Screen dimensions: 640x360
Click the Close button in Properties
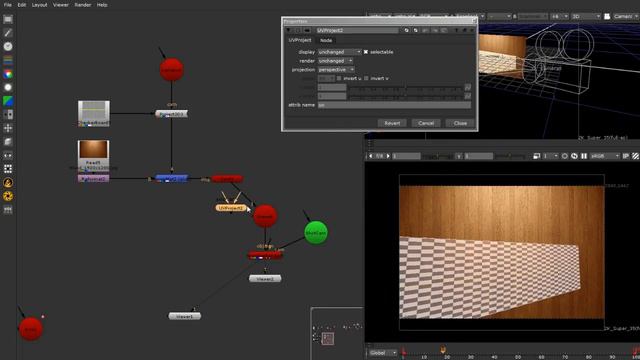pyautogui.click(x=460, y=123)
